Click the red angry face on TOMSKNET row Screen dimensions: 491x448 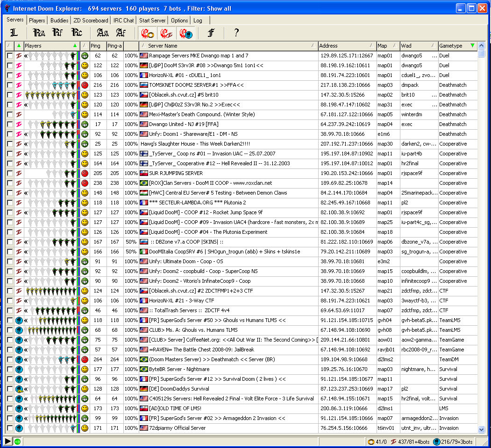click(85, 85)
